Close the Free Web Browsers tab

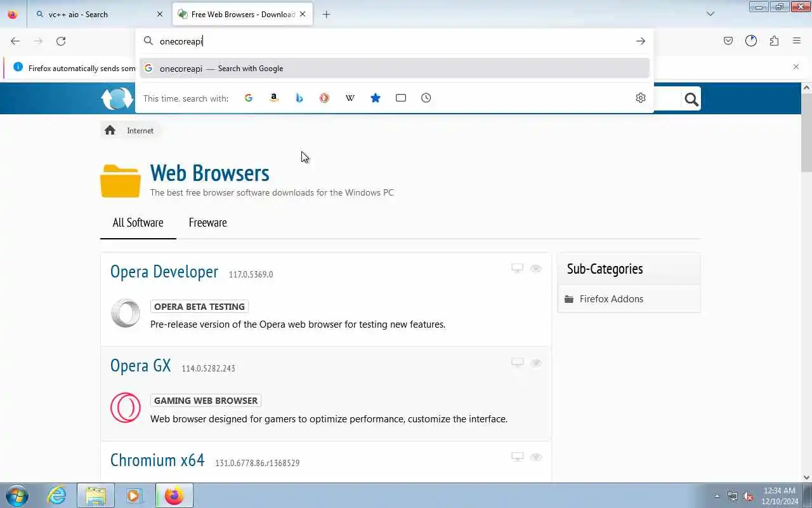[x=303, y=14]
